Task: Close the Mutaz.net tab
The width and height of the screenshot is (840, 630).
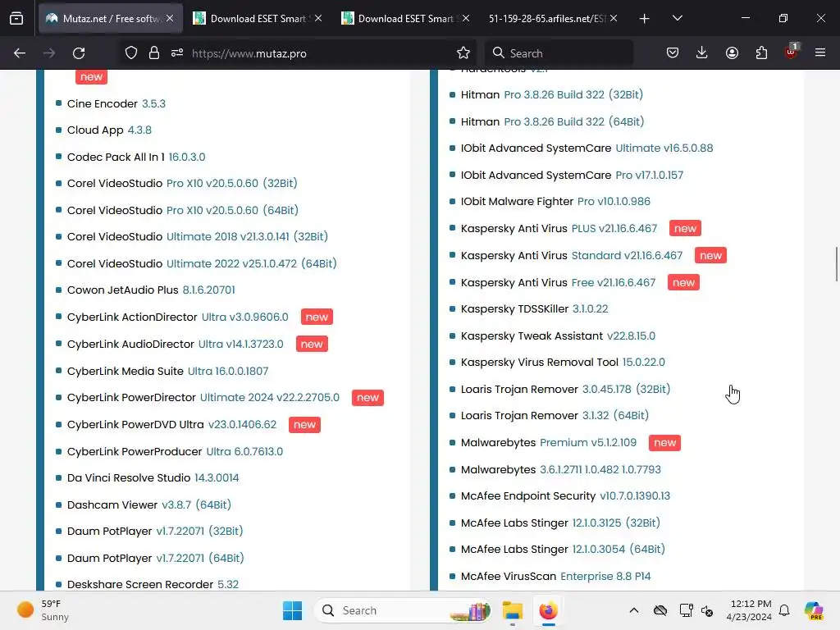Action: [x=170, y=18]
